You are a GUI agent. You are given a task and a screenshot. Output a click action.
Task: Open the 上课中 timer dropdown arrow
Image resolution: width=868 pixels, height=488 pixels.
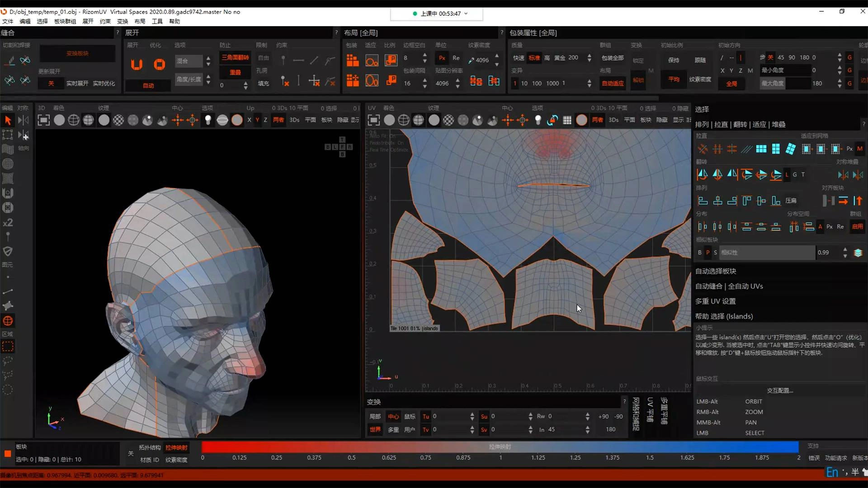point(466,14)
